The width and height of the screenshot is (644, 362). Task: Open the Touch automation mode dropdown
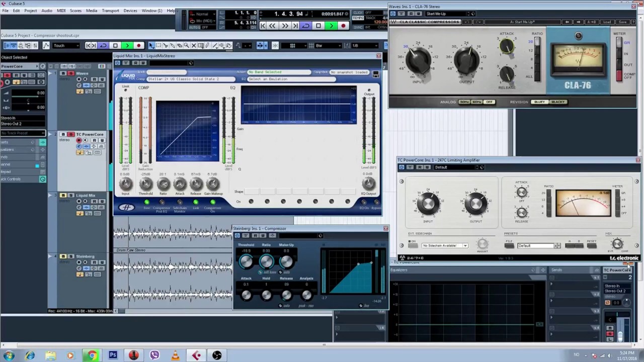pyautogui.click(x=66, y=46)
